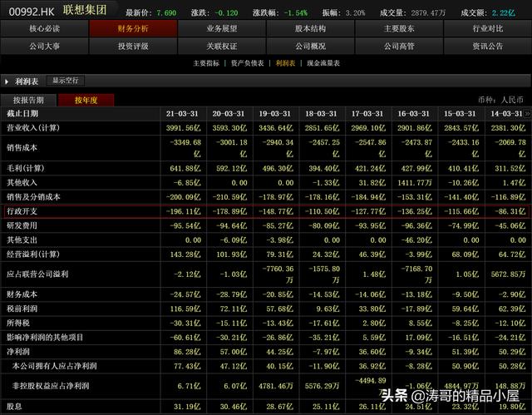The height and width of the screenshot is (415, 532).
Task: Open the 资产负债表 sub-link
Action: coord(248,63)
